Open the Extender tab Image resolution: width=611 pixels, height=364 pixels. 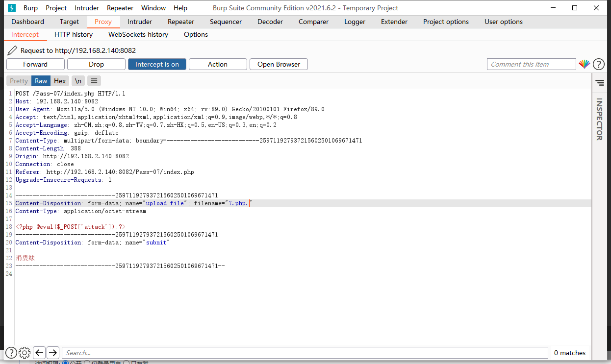394,22
